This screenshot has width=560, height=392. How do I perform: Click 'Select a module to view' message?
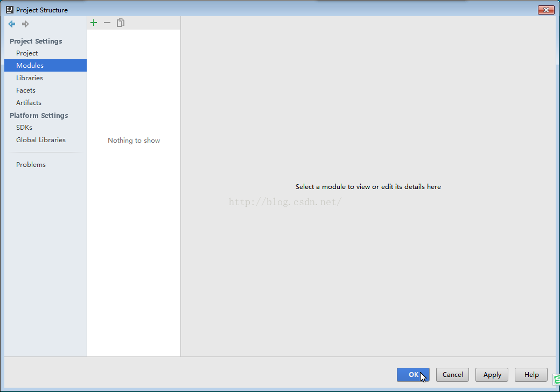click(x=368, y=187)
